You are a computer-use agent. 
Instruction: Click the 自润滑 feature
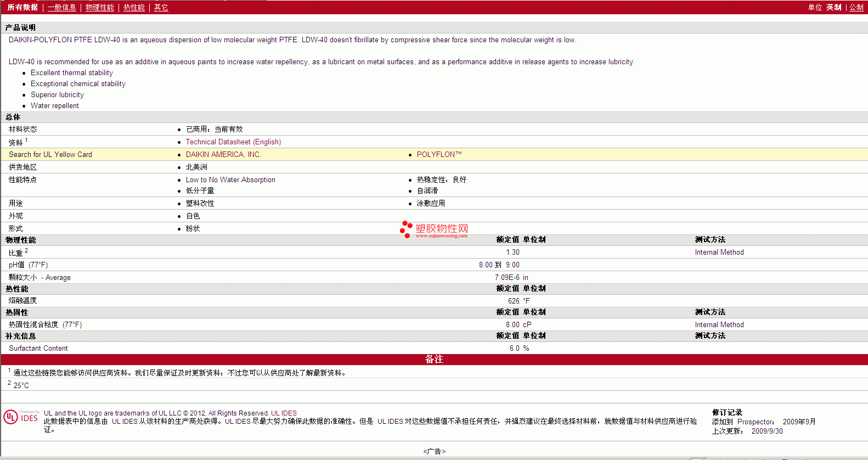(x=427, y=190)
